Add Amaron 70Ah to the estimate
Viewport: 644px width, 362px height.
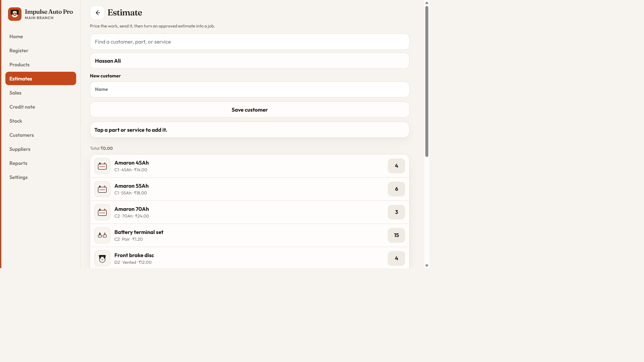coord(250,212)
